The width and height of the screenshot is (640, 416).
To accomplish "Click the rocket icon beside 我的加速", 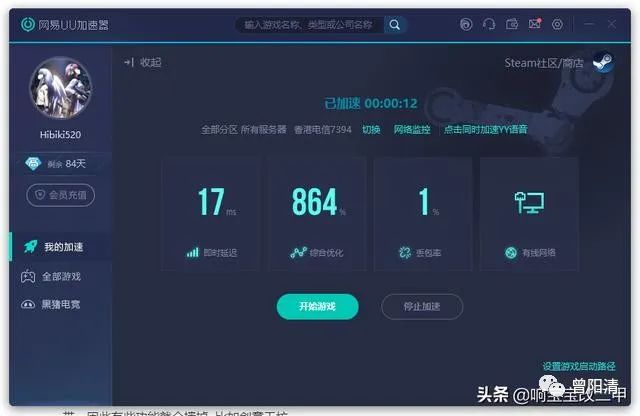I will click(31, 246).
